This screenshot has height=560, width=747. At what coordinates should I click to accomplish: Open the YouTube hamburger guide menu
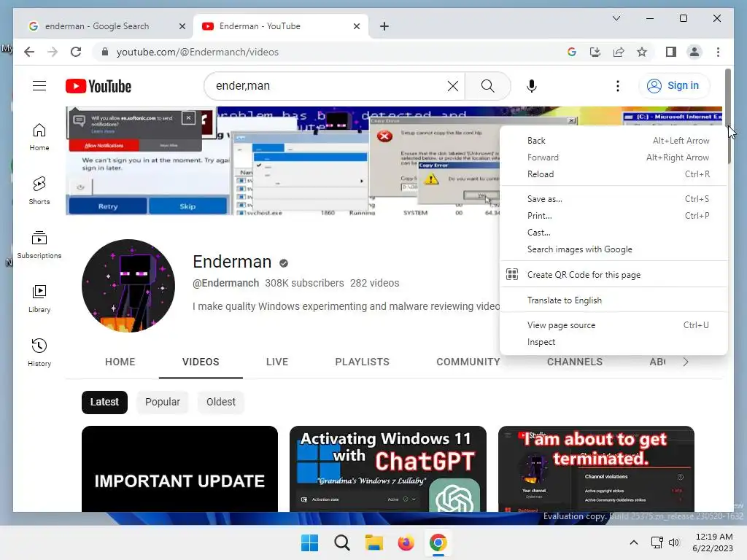point(39,86)
